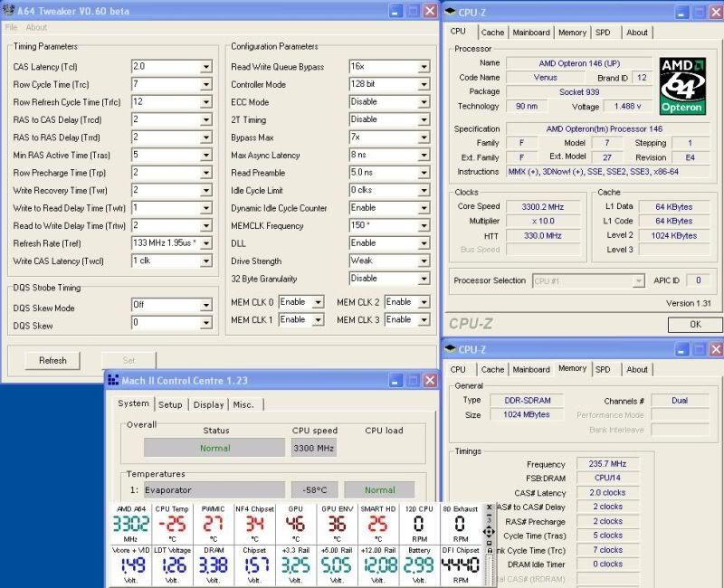724x588 pixels.
Task: Open the Read Write Queue Bypass dropdown
Action: 424,67
